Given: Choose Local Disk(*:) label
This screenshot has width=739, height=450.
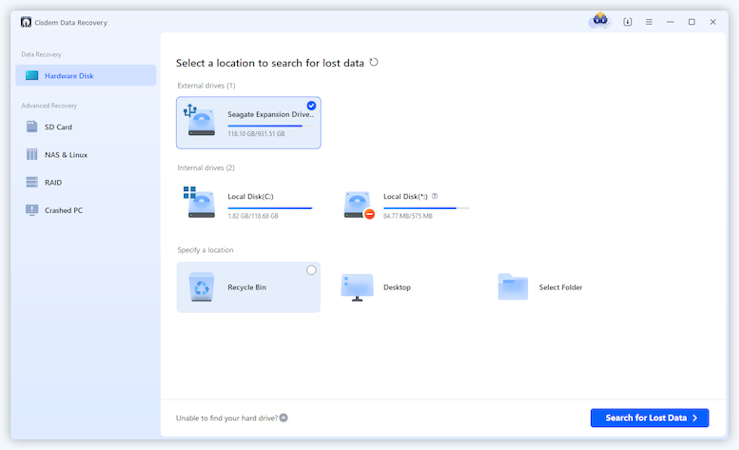Looking at the screenshot, I should [405, 196].
